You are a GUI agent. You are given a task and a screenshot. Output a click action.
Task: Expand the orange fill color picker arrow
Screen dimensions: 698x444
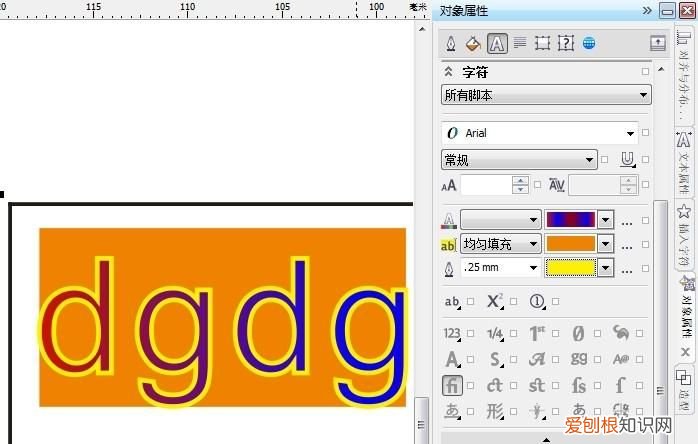point(605,244)
